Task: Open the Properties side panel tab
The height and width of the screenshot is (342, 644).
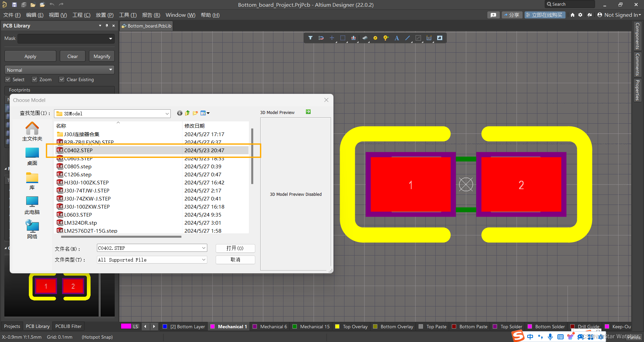Action: click(x=637, y=90)
